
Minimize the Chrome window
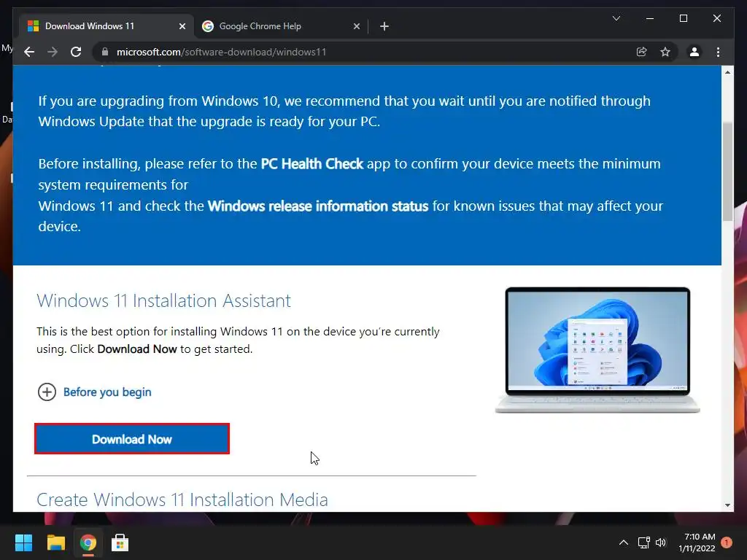click(x=650, y=18)
